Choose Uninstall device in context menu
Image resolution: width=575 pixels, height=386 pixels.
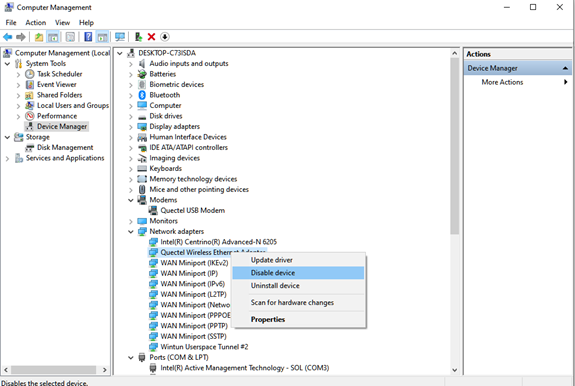299,286
